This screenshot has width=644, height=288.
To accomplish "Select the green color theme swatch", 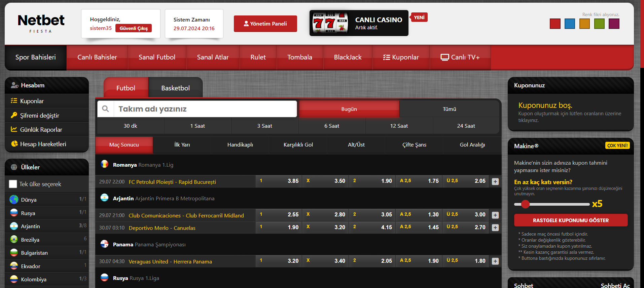I will (x=599, y=24).
